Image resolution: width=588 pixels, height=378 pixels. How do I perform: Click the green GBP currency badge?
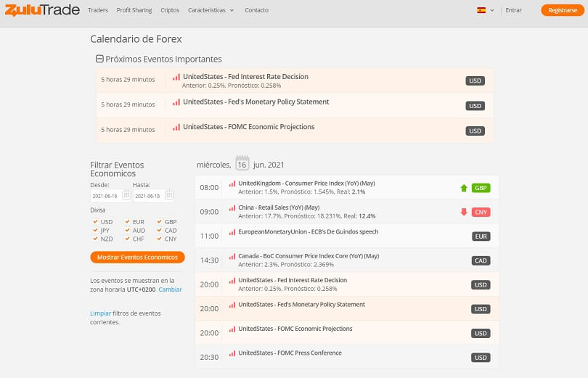pyautogui.click(x=481, y=188)
